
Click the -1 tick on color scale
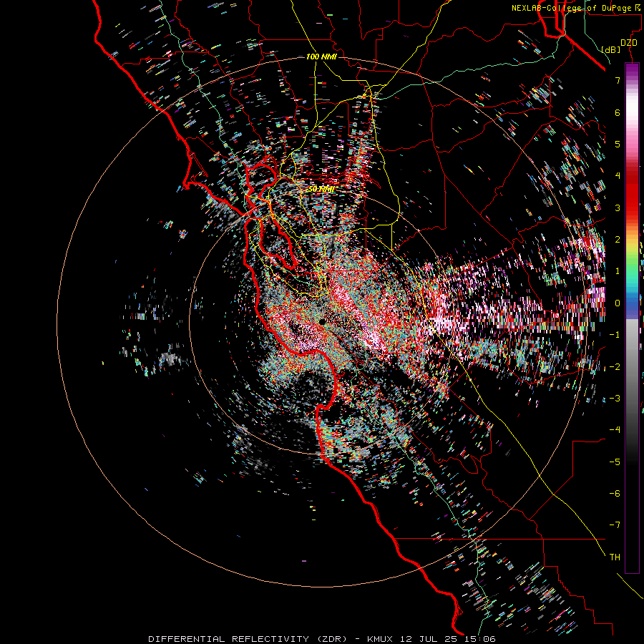point(615,335)
